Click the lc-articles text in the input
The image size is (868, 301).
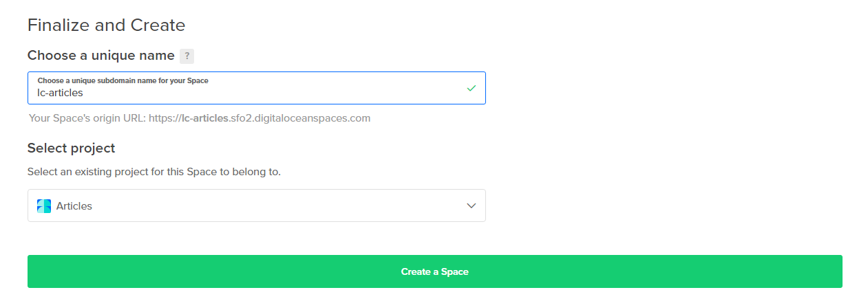coord(61,93)
